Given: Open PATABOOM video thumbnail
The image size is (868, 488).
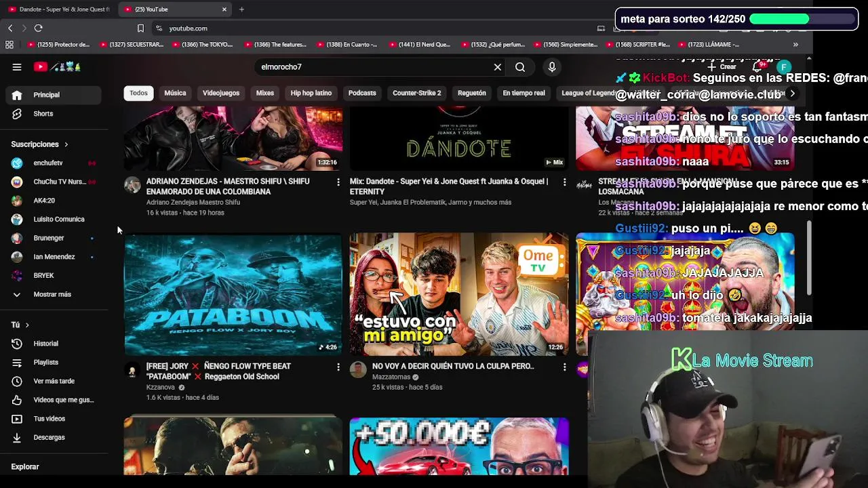Looking at the screenshot, I should 233,294.
